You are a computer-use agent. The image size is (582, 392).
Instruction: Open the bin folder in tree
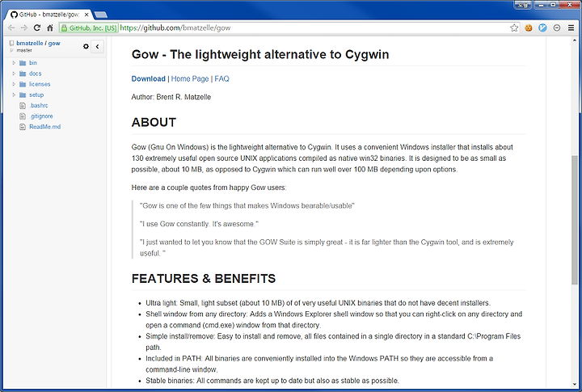pyautogui.click(x=33, y=63)
